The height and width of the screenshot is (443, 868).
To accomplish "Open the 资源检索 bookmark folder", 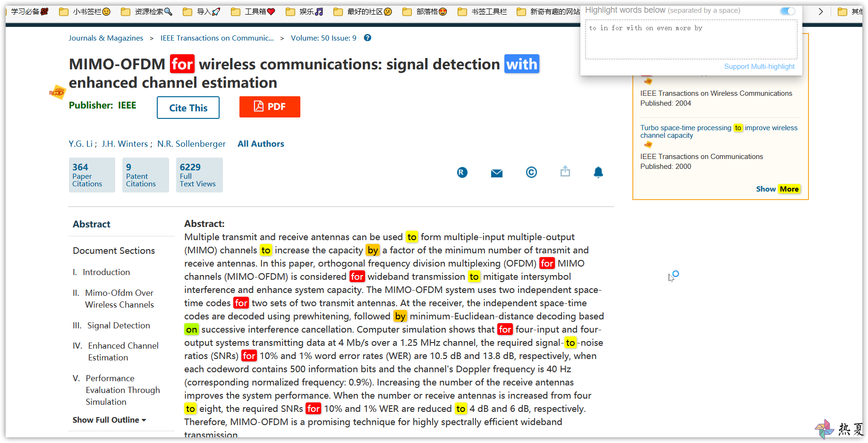I will (x=147, y=11).
